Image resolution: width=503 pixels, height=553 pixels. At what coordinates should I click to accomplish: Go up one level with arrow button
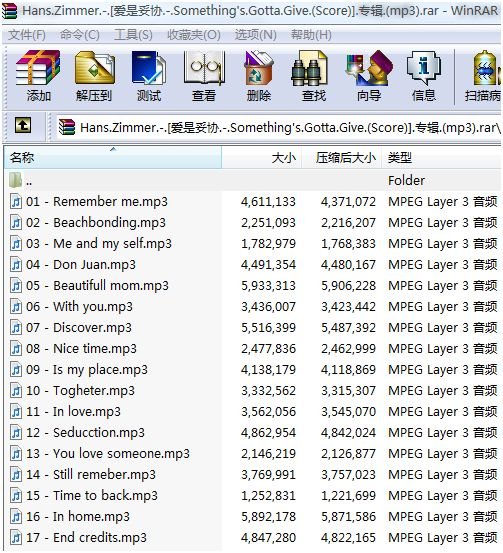(x=23, y=125)
